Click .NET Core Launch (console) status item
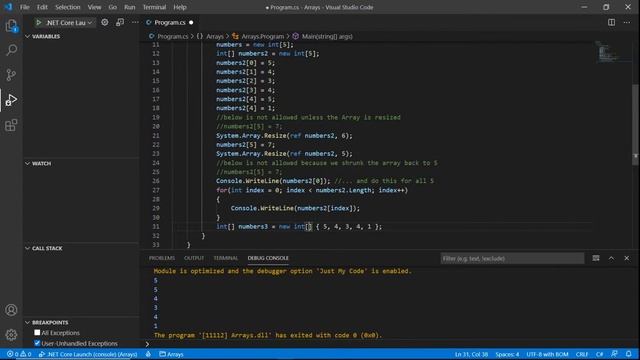Viewport: 640px width, 360px height. click(88, 354)
